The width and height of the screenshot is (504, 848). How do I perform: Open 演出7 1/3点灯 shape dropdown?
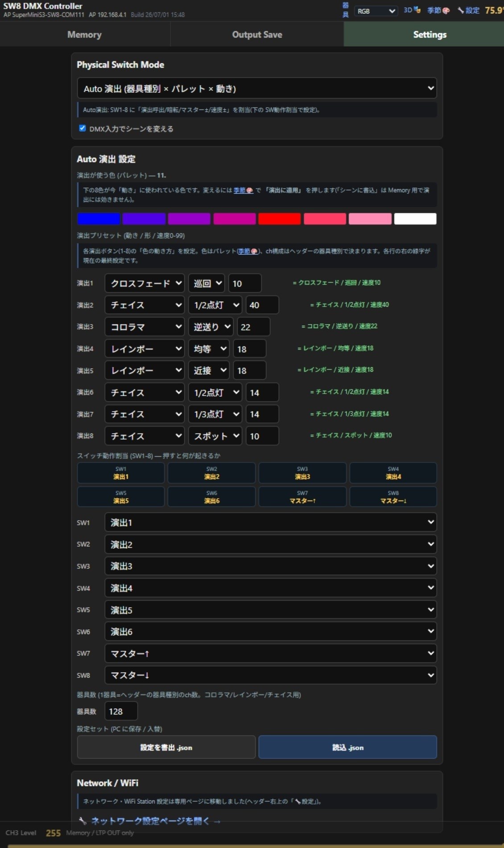[215, 414]
